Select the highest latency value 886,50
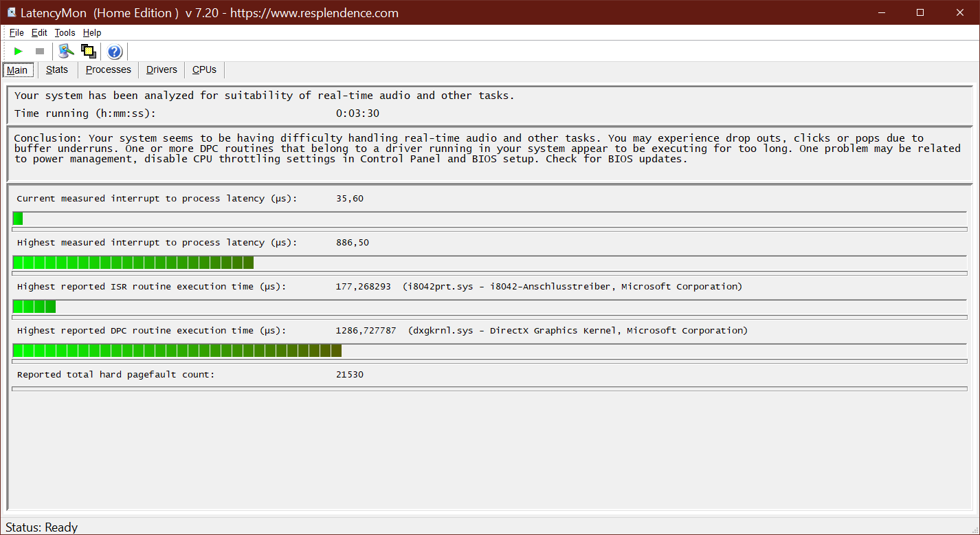Image resolution: width=980 pixels, height=535 pixels. pos(353,243)
